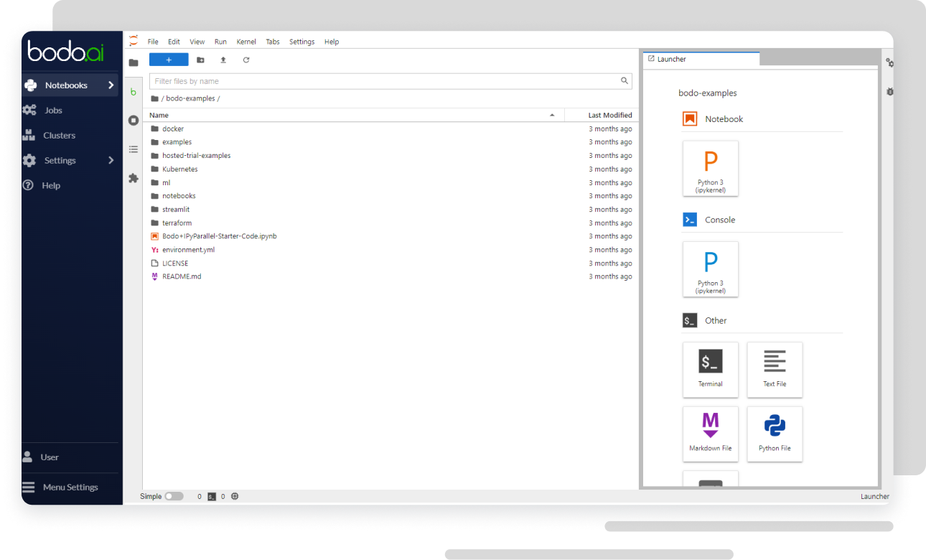Select the examples folder
This screenshot has height=560, width=926.
(x=390, y=142)
